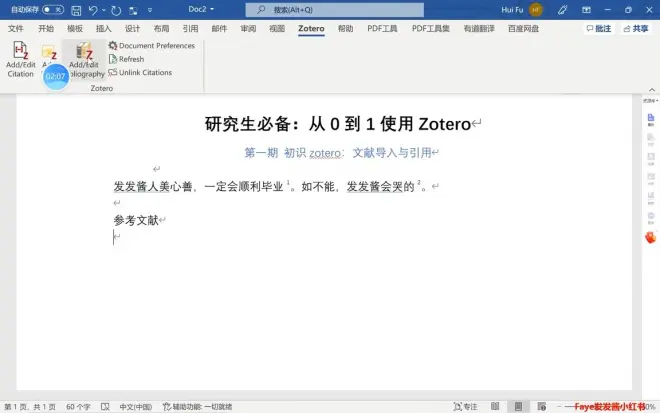This screenshot has height=413, width=660.
Task: Click the accessibility status 辅助功能: 一切就绪
Action: click(197, 407)
